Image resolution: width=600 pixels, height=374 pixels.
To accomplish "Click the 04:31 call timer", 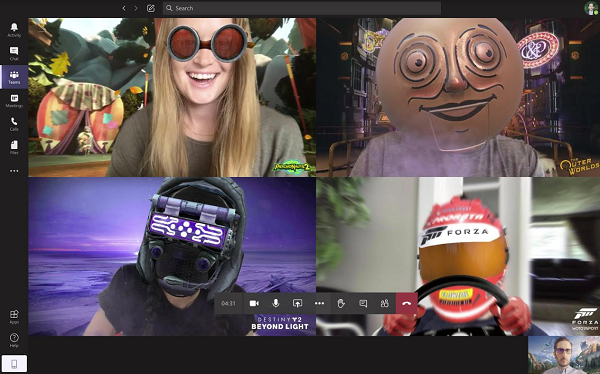I will (x=228, y=304).
